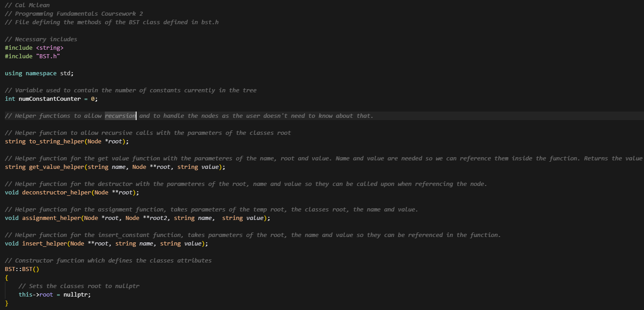644x310 pixels.
Task: Click the "BST.h" include filename
Action: tap(48, 56)
